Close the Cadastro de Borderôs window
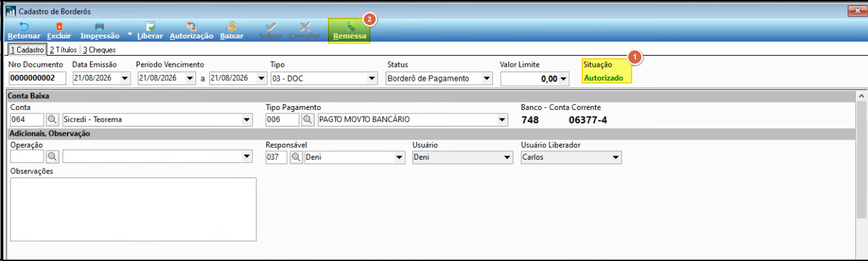The height and width of the screenshot is (261, 868). click(x=857, y=11)
